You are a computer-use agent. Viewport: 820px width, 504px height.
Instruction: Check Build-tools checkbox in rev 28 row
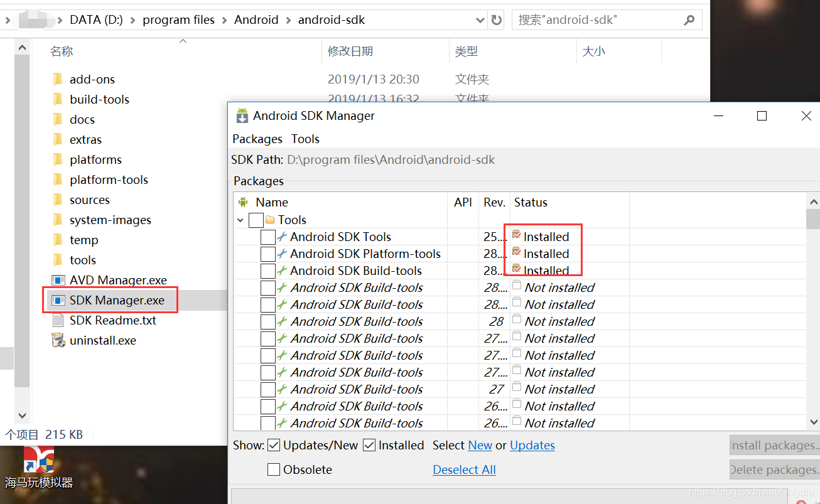point(268,322)
